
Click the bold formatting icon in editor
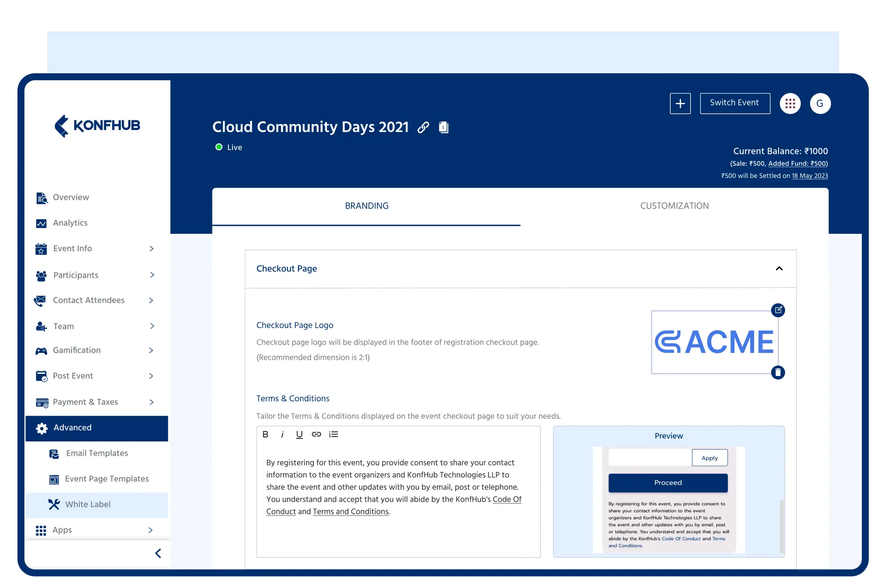pyautogui.click(x=265, y=434)
